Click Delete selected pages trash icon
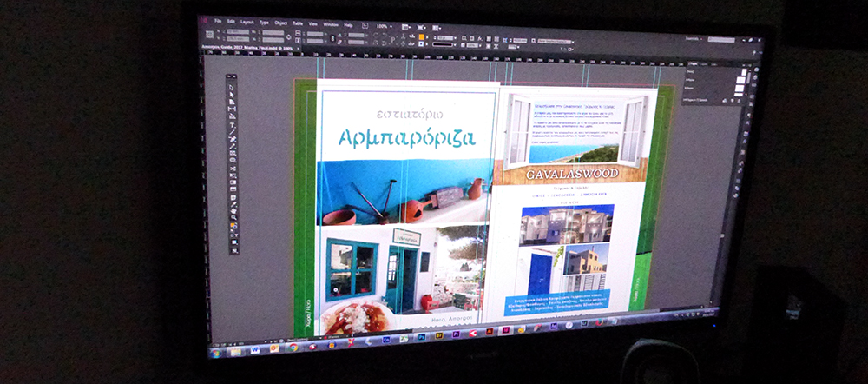This screenshot has width=868, height=384. 739,101
